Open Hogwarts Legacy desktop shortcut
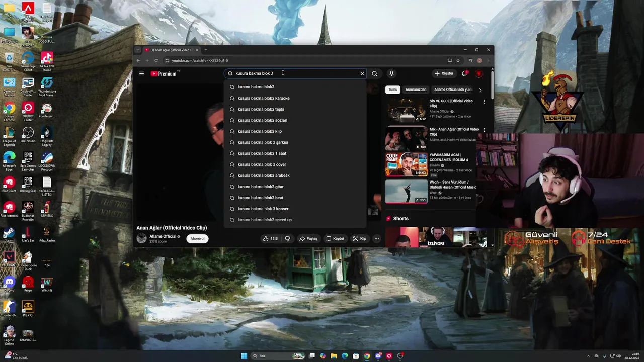This screenshot has width=644, height=362. (x=47, y=136)
